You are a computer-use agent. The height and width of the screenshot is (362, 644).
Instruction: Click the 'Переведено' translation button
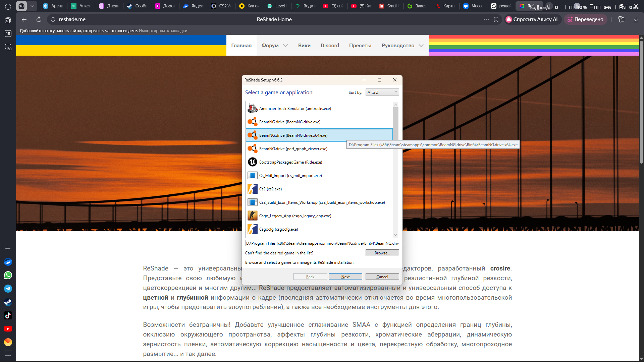(x=585, y=19)
